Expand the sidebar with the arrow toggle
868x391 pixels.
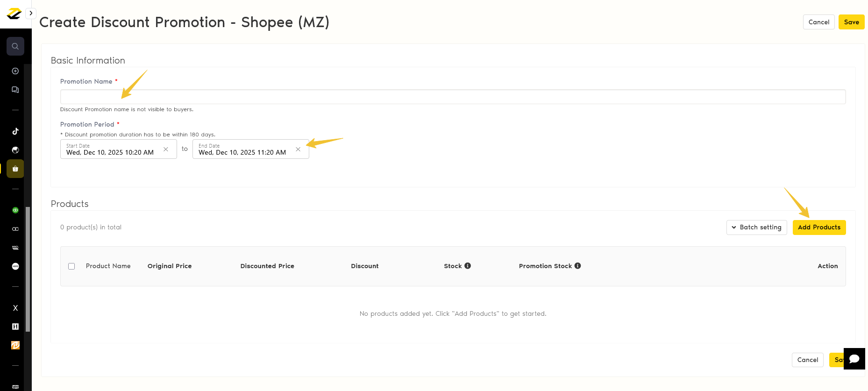tap(31, 13)
